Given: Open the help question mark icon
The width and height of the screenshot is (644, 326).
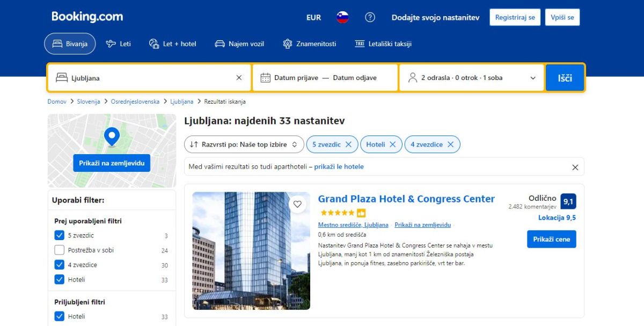Looking at the screenshot, I should coord(370,17).
